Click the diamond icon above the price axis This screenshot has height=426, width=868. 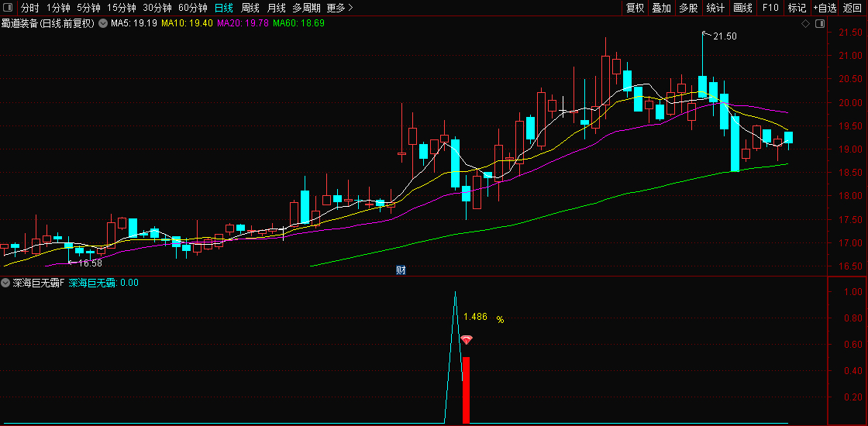(x=805, y=24)
